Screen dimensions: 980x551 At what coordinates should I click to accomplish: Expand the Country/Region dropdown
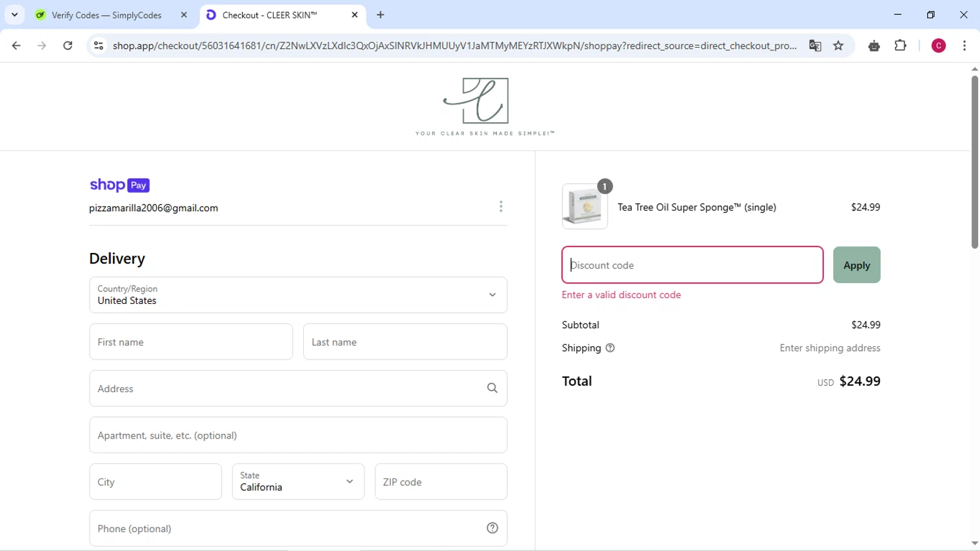298,295
